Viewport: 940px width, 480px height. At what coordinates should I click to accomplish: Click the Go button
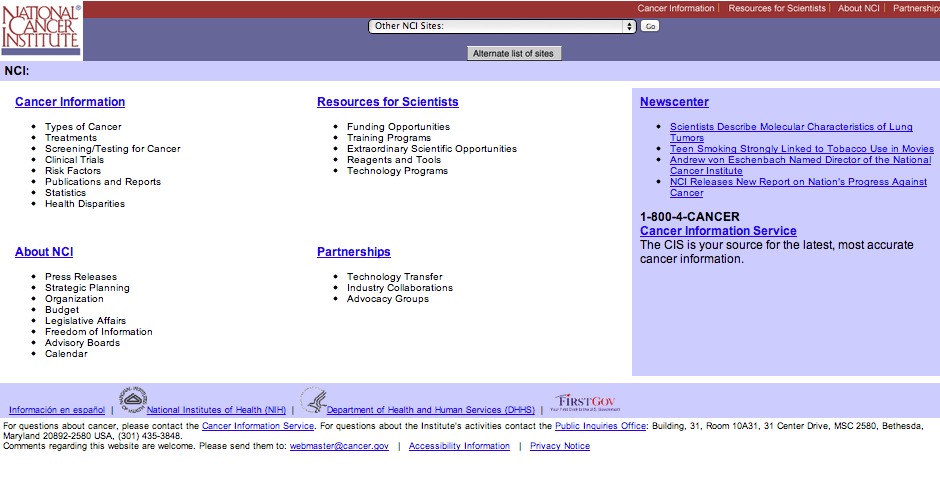(x=650, y=26)
